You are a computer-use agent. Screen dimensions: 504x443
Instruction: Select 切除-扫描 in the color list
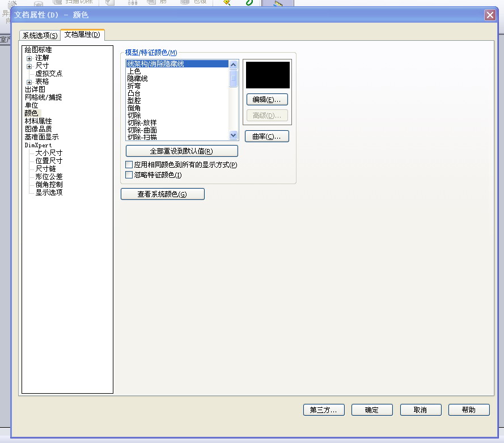point(177,137)
